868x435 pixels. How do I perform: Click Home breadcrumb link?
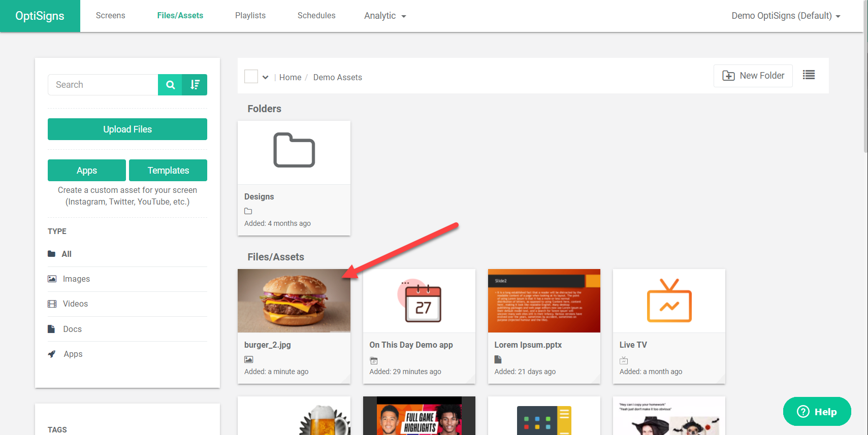pos(290,77)
